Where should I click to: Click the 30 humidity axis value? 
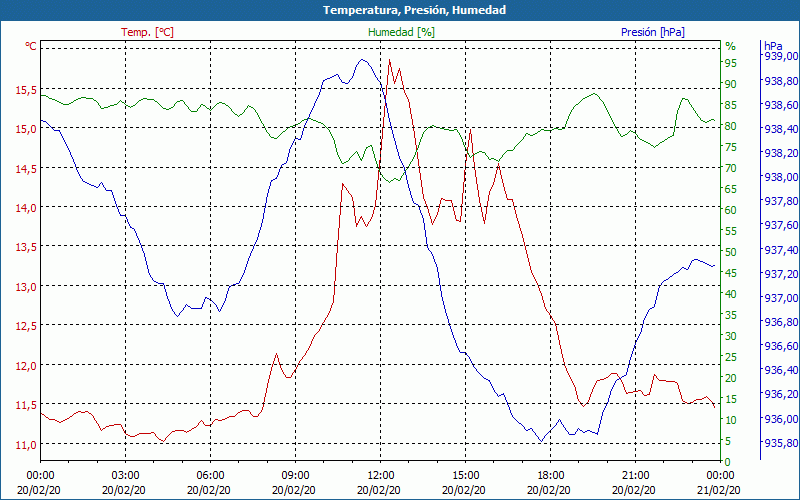(731, 336)
